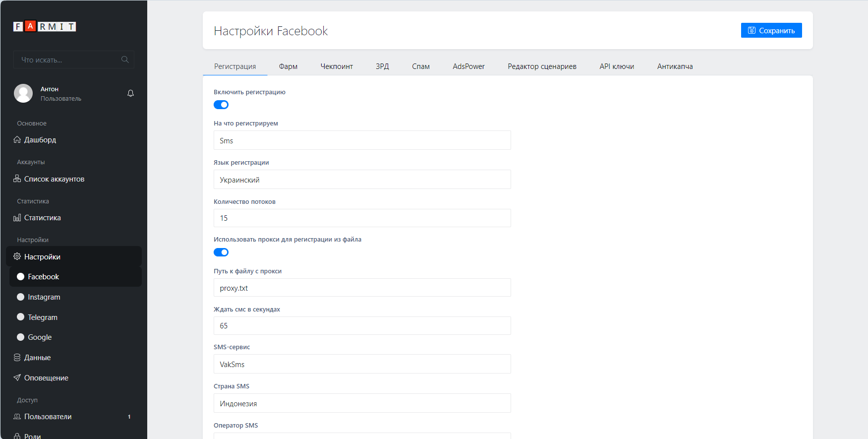Open Facebook settings item
Image resolution: width=868 pixels, height=439 pixels.
[x=75, y=277]
